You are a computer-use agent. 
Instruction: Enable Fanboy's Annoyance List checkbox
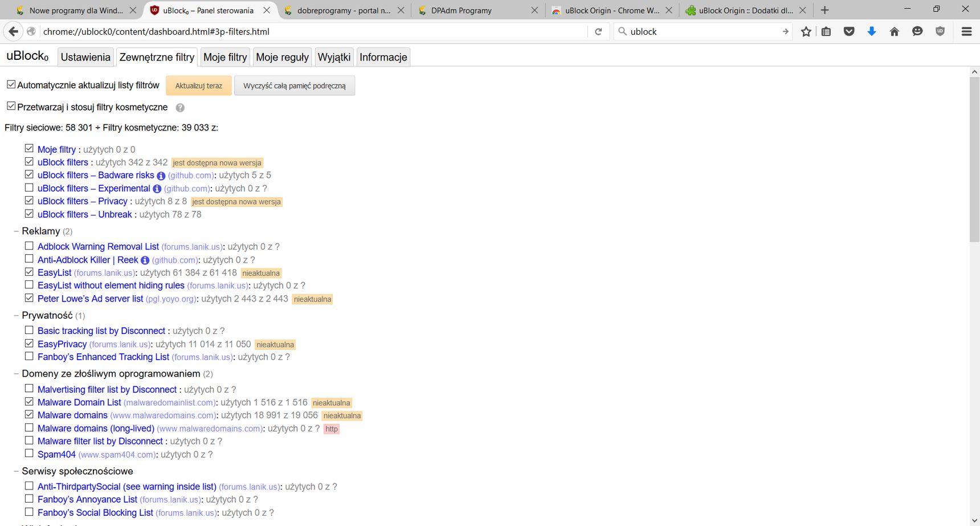(29, 499)
